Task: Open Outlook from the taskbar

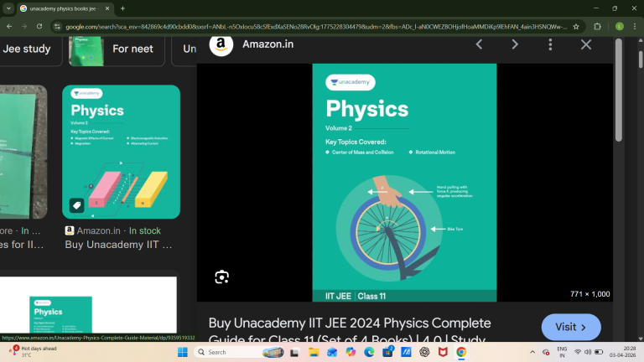Action: (x=332, y=352)
